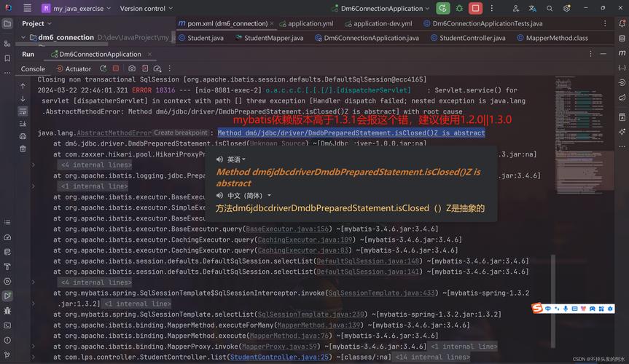This screenshot has height=364, width=629.
Task: Select the Actuator tab in Run panel
Action: [78, 68]
